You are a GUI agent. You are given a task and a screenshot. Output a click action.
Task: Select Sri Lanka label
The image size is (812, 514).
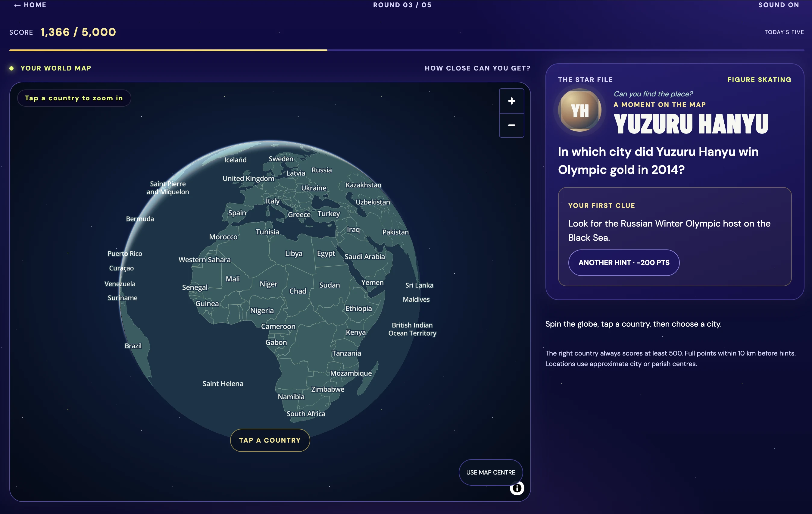pos(419,285)
